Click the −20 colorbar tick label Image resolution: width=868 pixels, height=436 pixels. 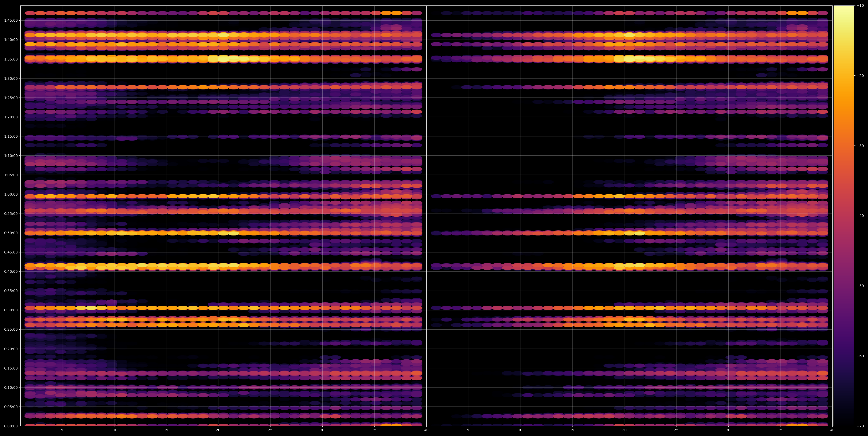coord(860,76)
